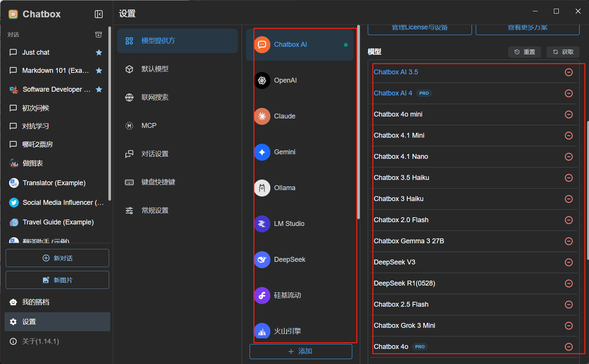Click the Ollama llama logo icon
The height and width of the screenshot is (364, 589).
click(x=262, y=188)
